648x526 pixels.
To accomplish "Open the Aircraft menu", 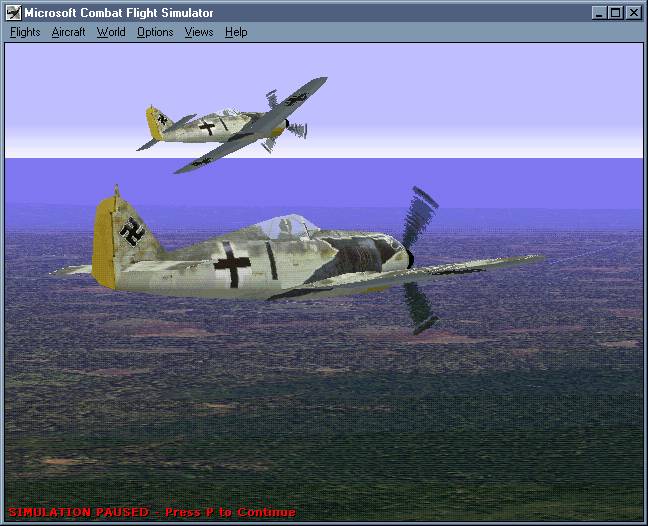I will pyautogui.click(x=68, y=32).
